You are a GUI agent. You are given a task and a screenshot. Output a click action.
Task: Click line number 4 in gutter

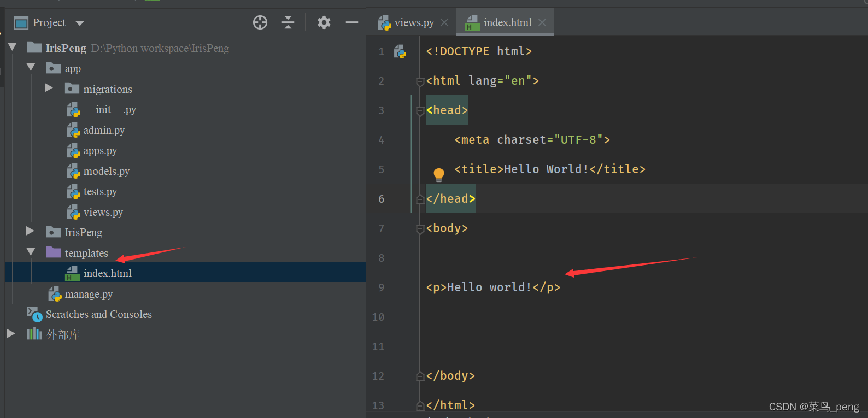[x=381, y=140]
